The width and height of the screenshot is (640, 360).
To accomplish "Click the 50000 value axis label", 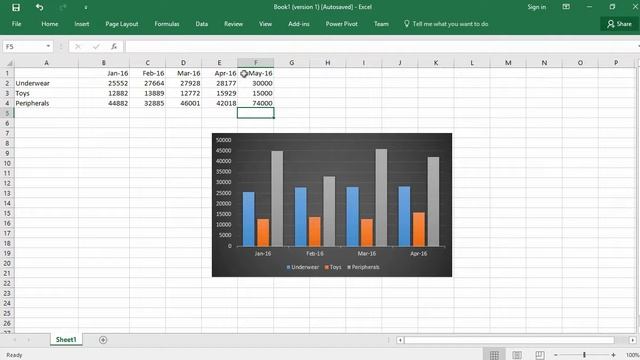I will [x=224, y=140].
